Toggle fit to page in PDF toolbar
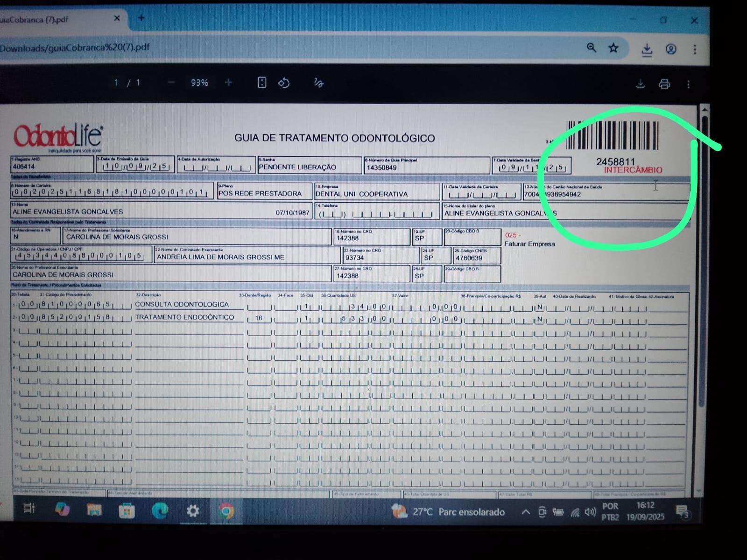Image resolution: width=747 pixels, height=560 pixels. coord(262,83)
